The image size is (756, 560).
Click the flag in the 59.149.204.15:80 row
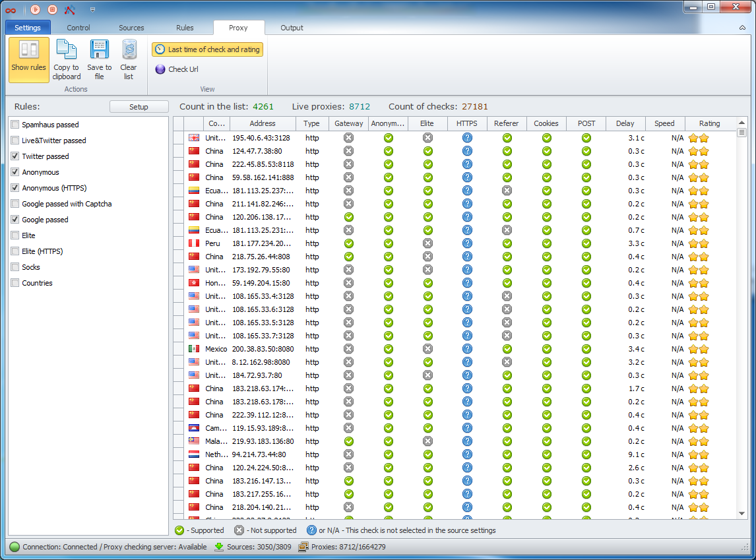coord(194,283)
